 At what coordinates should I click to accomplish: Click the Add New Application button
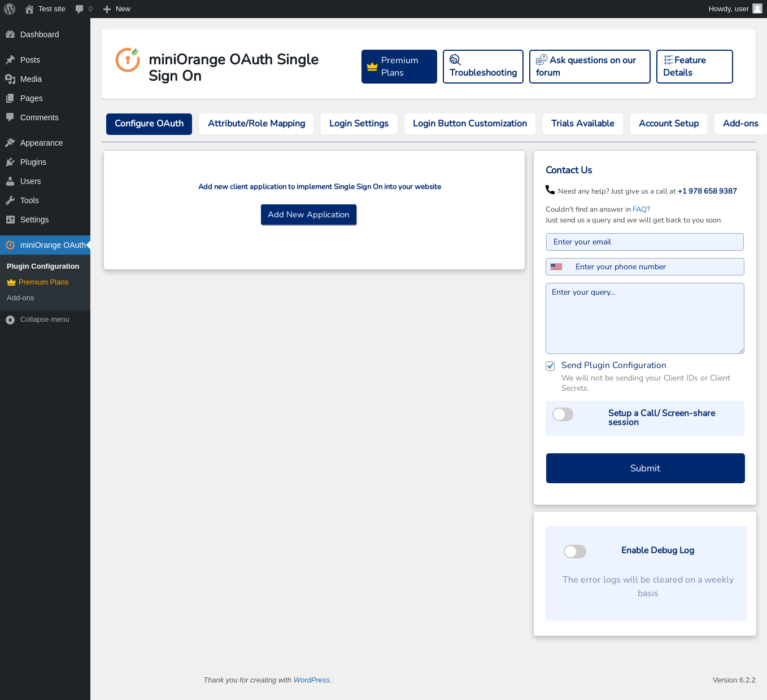[308, 215]
